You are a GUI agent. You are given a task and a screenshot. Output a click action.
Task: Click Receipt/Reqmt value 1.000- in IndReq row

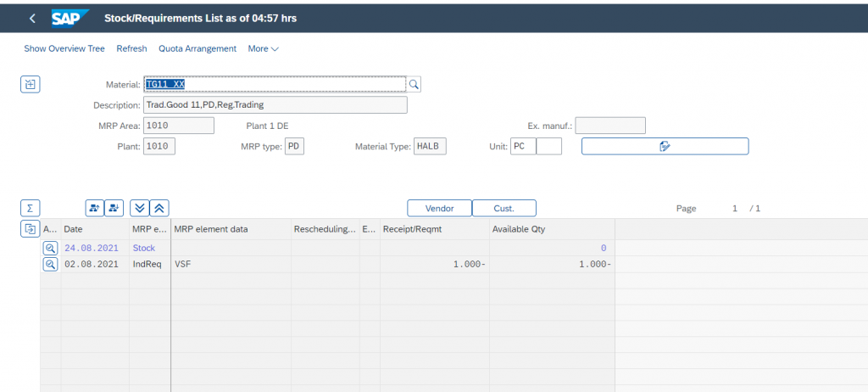point(434,265)
